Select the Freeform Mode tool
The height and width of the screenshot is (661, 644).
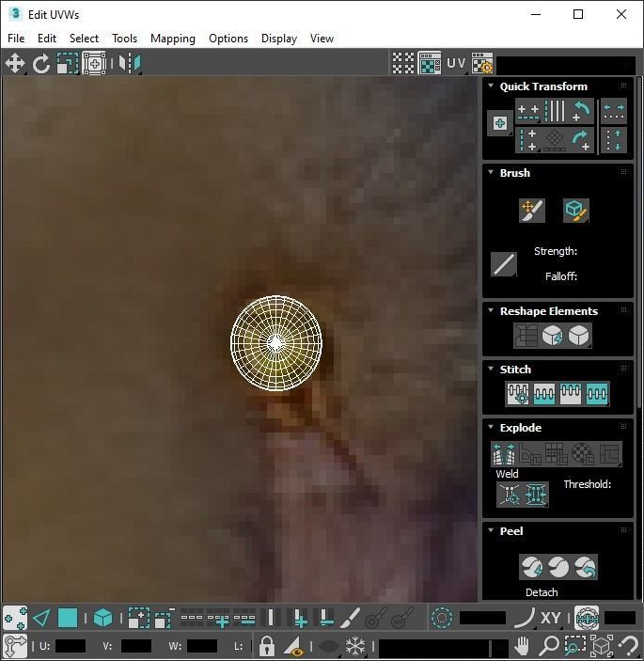click(94, 64)
